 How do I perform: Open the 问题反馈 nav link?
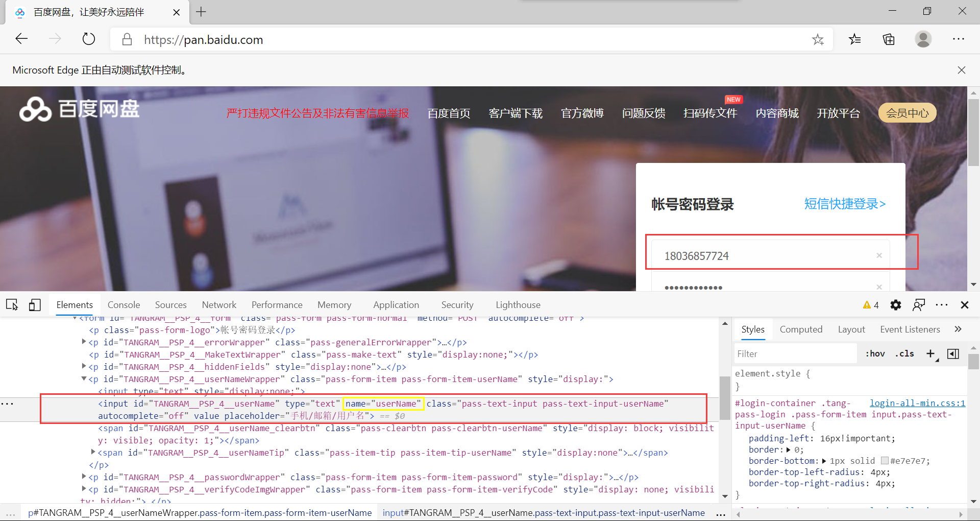[x=644, y=113]
